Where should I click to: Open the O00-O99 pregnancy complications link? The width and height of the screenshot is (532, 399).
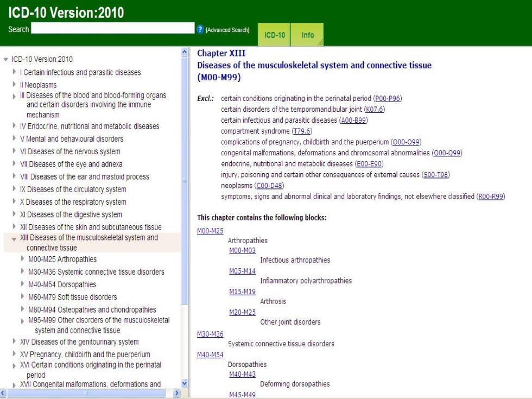point(406,142)
